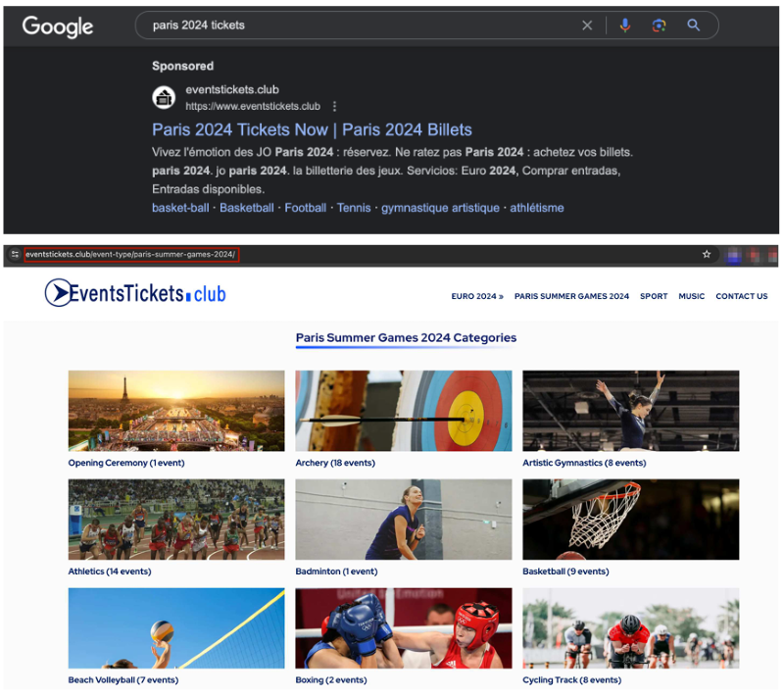Select PARIS SUMMER GAMES 2024 in navigation
This screenshot has width=784, height=697.
pos(573,296)
